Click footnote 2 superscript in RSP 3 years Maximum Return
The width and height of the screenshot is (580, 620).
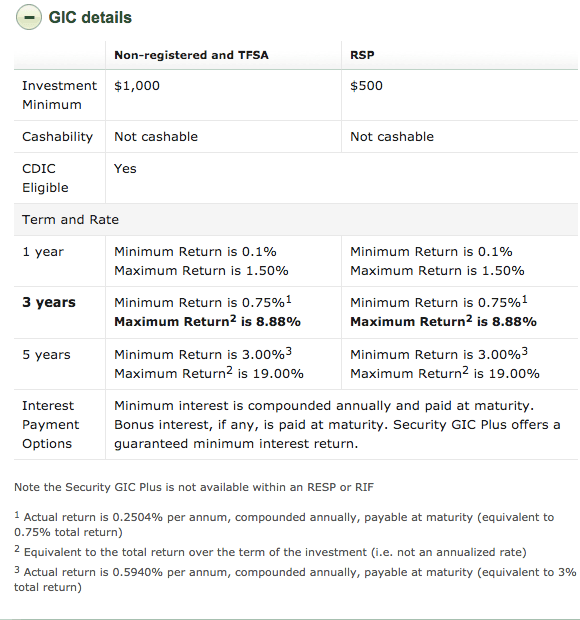point(469,318)
